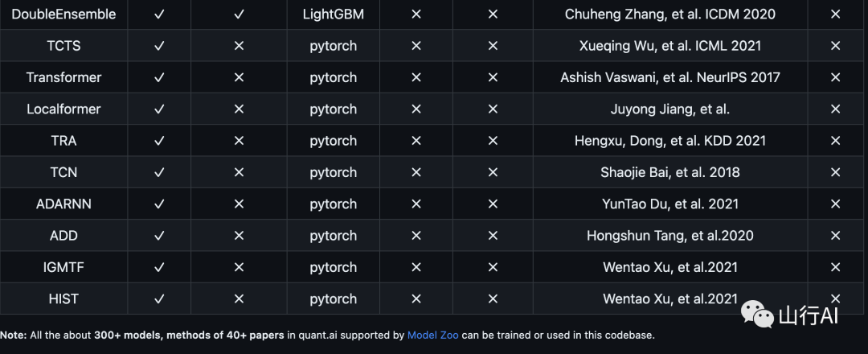
Task: Click the pytorch cell in the ADD row
Action: pyautogui.click(x=334, y=236)
